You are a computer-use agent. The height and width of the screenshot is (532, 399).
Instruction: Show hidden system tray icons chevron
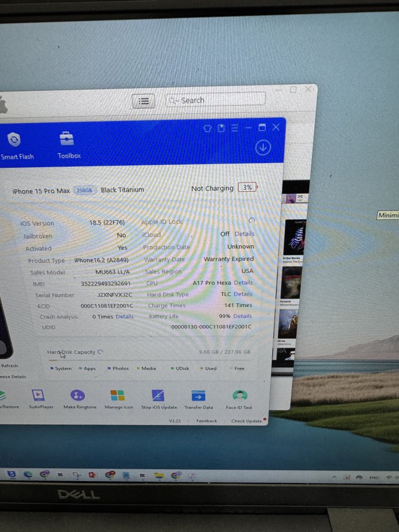[335, 477]
